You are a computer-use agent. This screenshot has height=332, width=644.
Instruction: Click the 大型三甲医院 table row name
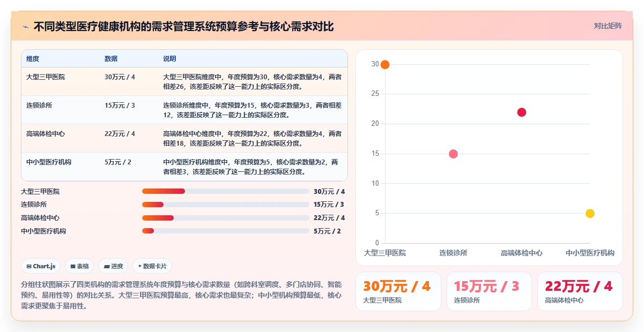46,77
